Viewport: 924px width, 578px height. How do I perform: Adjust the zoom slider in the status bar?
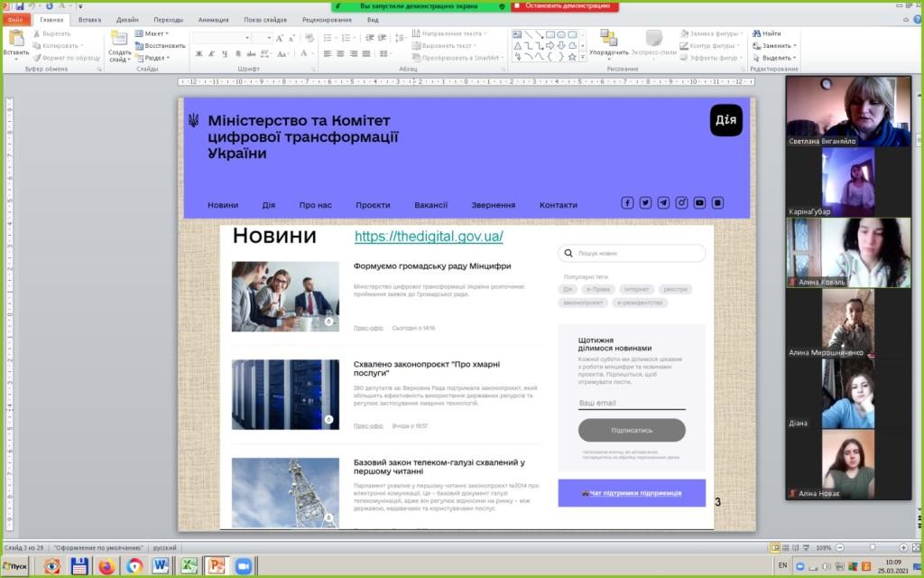coord(872,547)
